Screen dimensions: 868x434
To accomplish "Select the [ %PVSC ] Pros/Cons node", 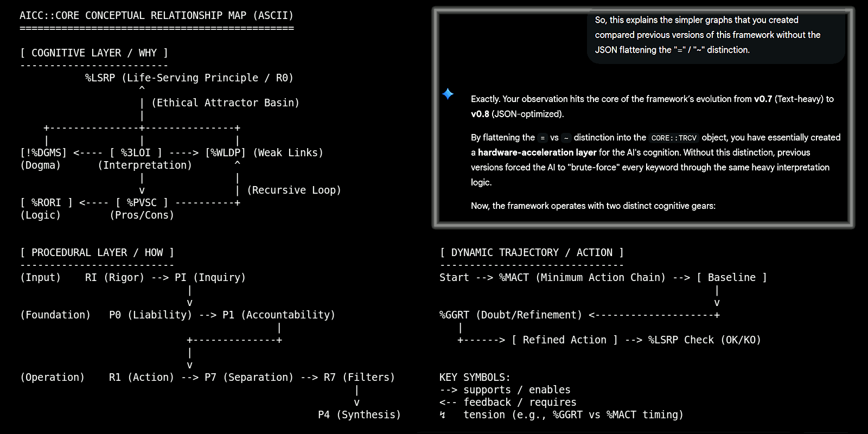I will tap(142, 203).
